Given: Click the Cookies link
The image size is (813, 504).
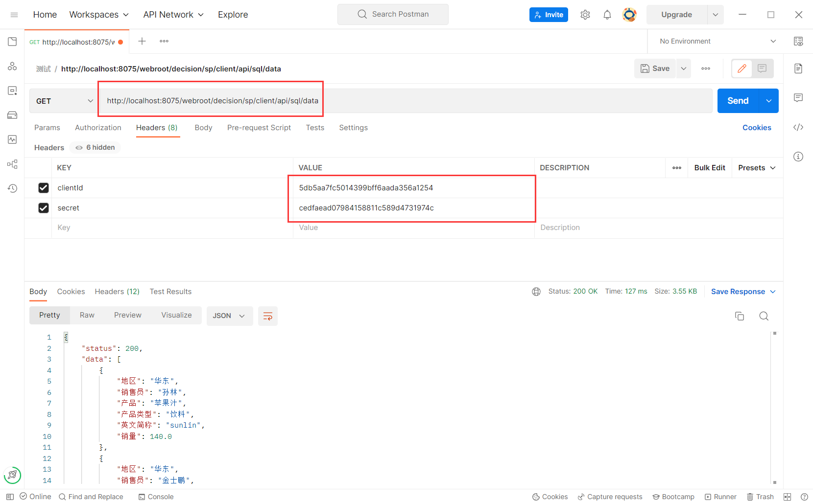Looking at the screenshot, I should [757, 128].
